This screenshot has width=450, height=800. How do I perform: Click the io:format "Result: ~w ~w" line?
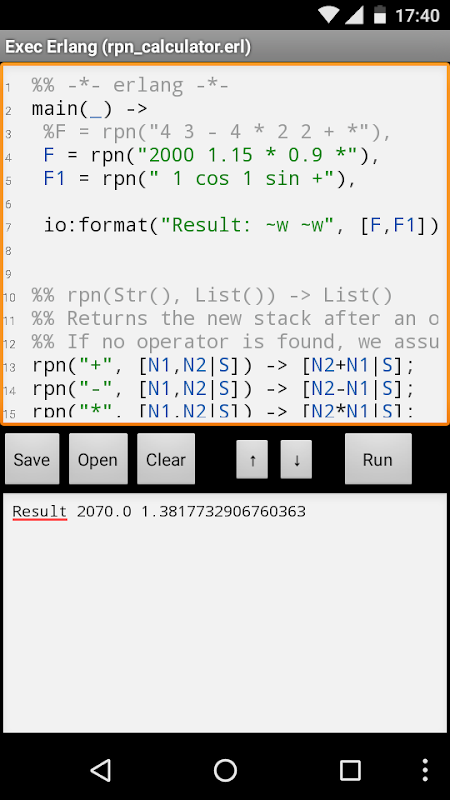click(x=241, y=225)
